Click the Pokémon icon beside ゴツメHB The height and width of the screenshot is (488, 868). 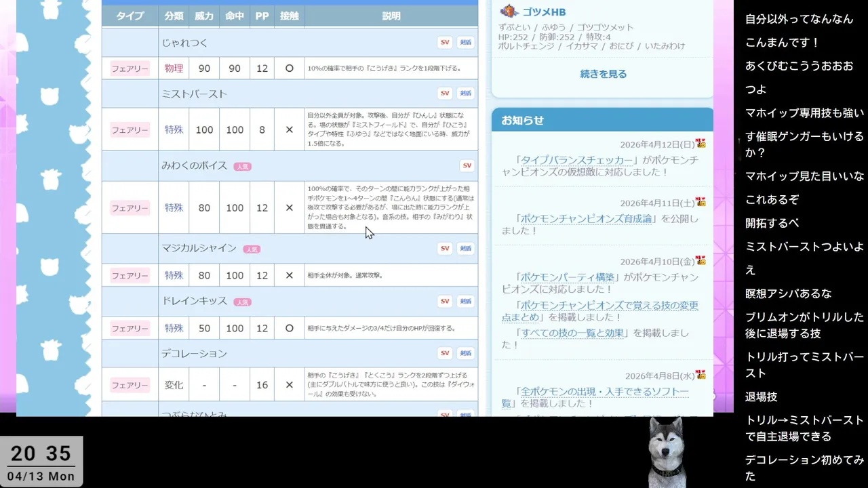(509, 12)
